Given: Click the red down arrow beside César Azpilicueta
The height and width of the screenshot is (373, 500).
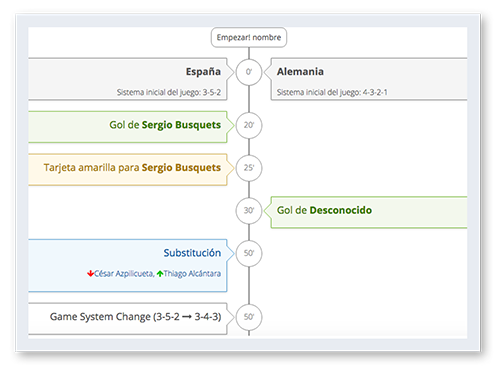Looking at the screenshot, I should click(90, 274).
